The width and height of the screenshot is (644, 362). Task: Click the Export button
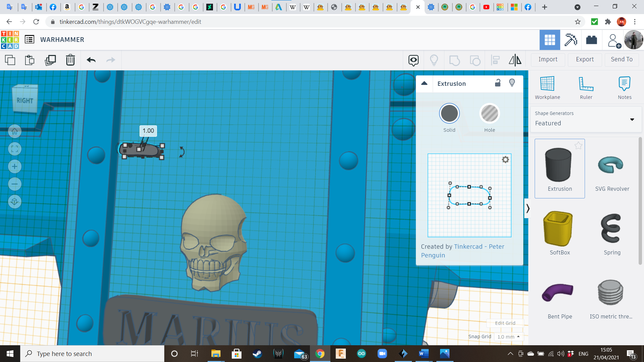tap(585, 59)
